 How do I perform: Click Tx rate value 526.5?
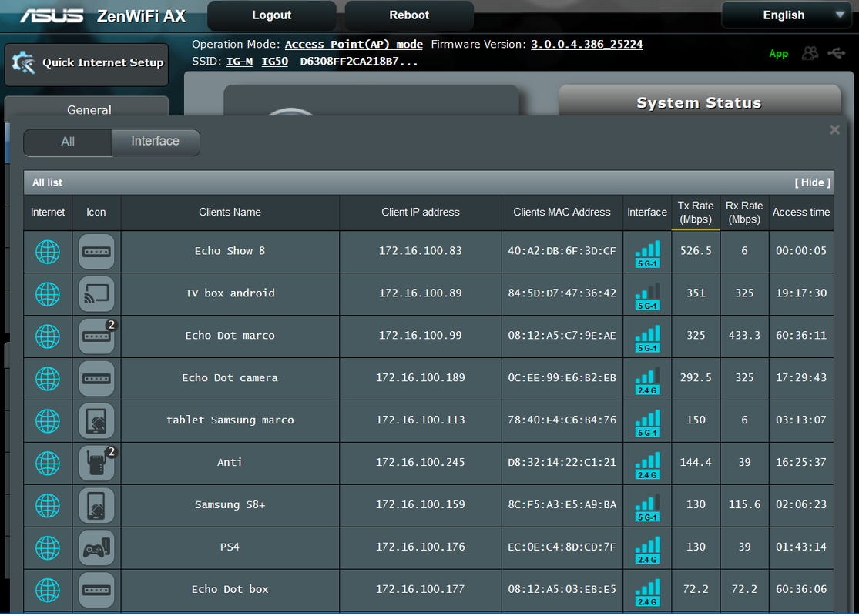coord(696,251)
